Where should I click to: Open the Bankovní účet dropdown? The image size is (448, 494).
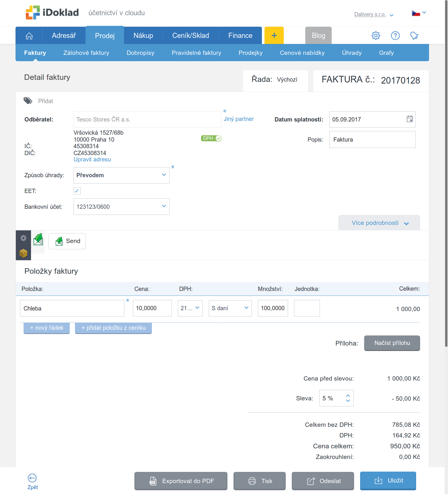(121, 207)
